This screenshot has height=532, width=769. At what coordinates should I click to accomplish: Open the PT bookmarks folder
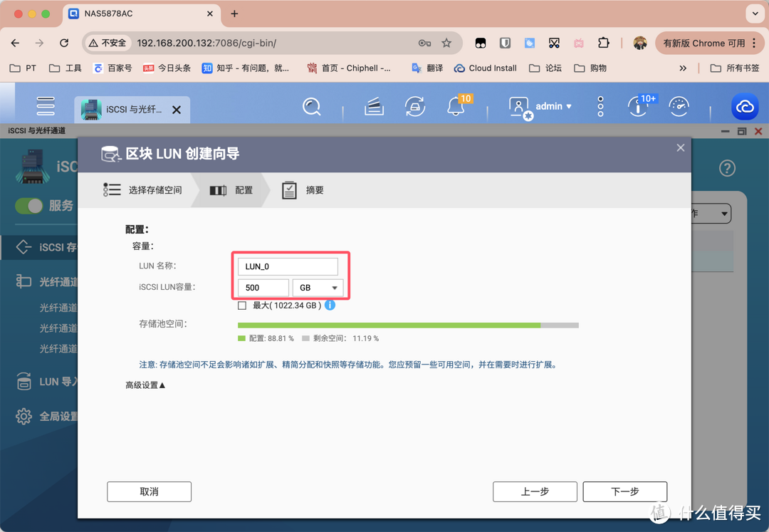click(23, 68)
